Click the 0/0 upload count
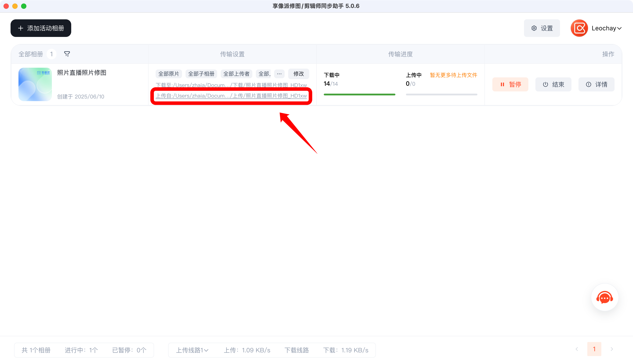The image size is (633, 364). tap(411, 84)
